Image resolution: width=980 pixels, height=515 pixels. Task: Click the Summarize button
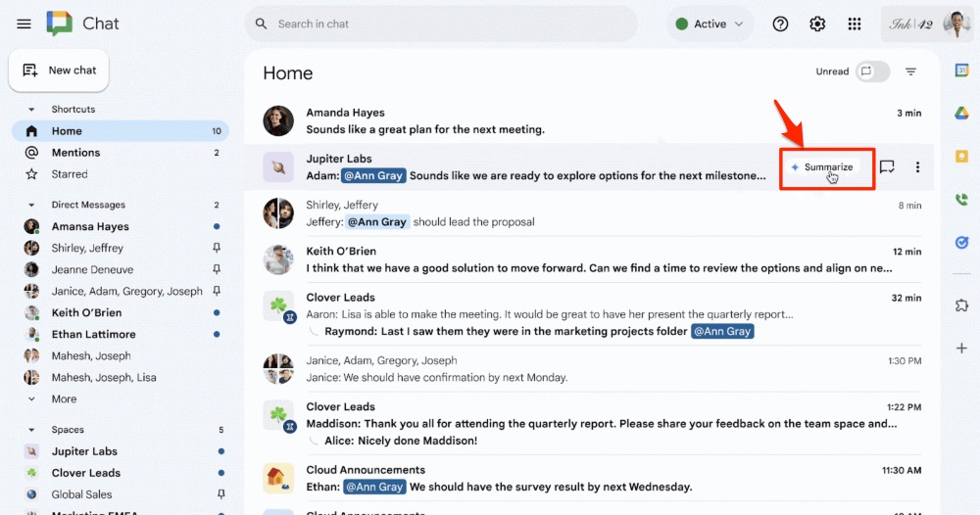click(822, 166)
